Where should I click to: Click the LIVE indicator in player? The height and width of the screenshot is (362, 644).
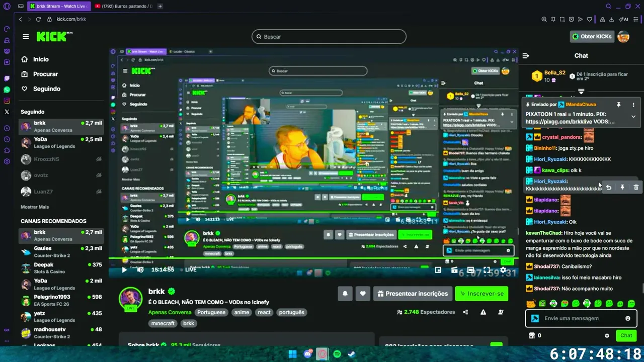pyautogui.click(x=191, y=270)
